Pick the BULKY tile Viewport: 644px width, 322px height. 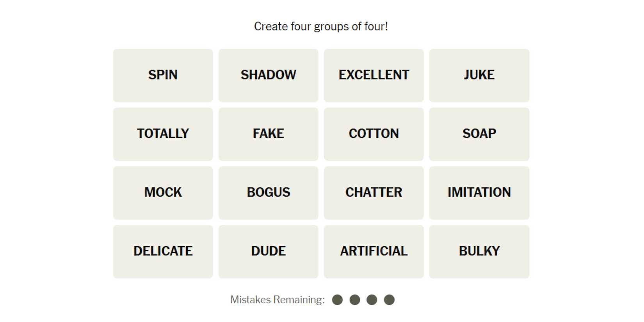(x=479, y=251)
